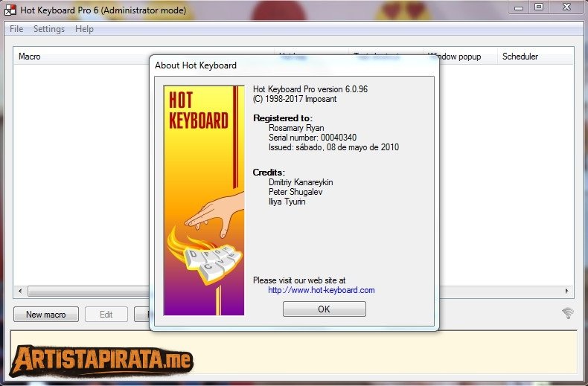Click the '(C) 1998-2017 Imposant' copyright text
The width and height of the screenshot is (588, 386).
tap(295, 99)
